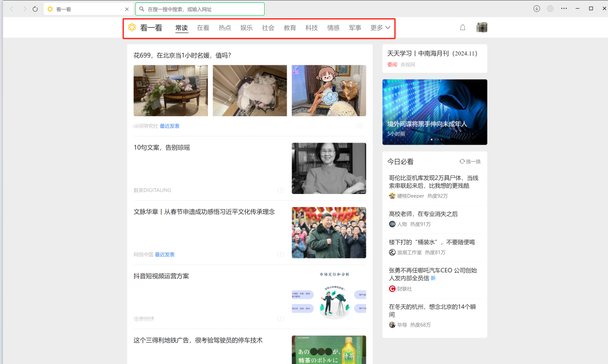The image size is (608, 364).
Task: Switch to the 热点 tab
Action: coord(225,28)
